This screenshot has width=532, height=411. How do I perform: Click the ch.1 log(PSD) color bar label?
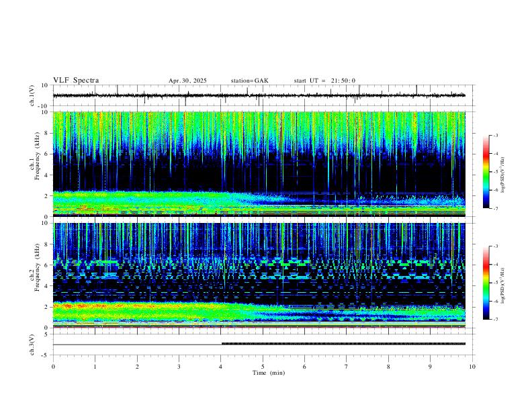[503, 175]
